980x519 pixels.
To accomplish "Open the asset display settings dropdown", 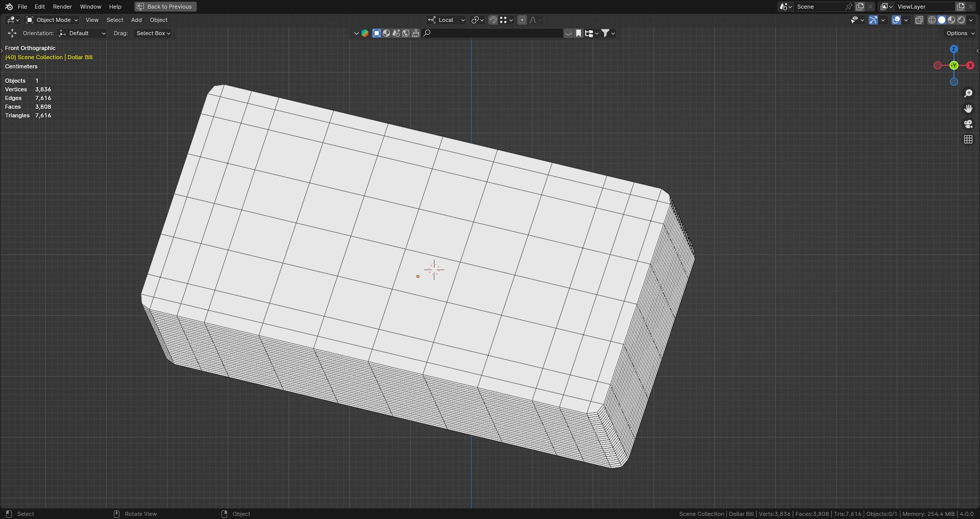I will (592, 33).
